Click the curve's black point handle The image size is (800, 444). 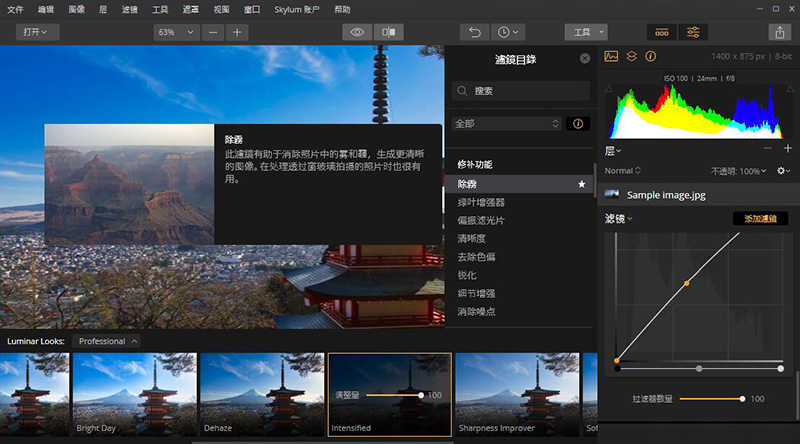(617, 368)
